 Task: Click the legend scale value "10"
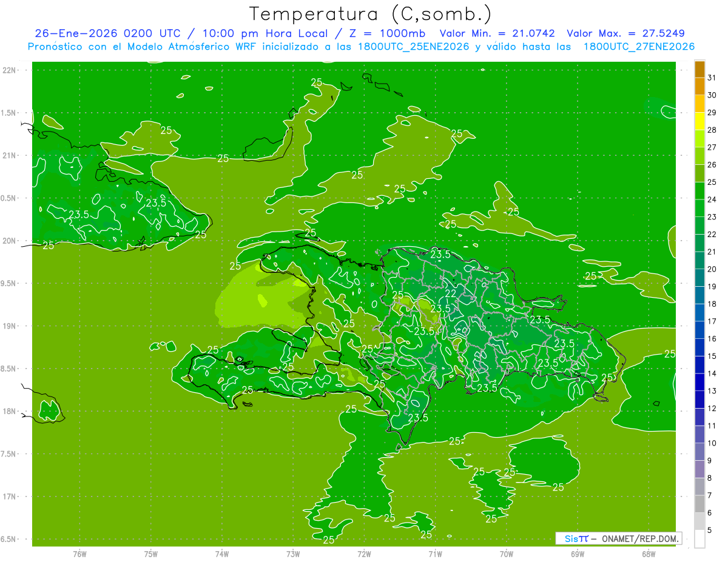pyautogui.click(x=712, y=443)
